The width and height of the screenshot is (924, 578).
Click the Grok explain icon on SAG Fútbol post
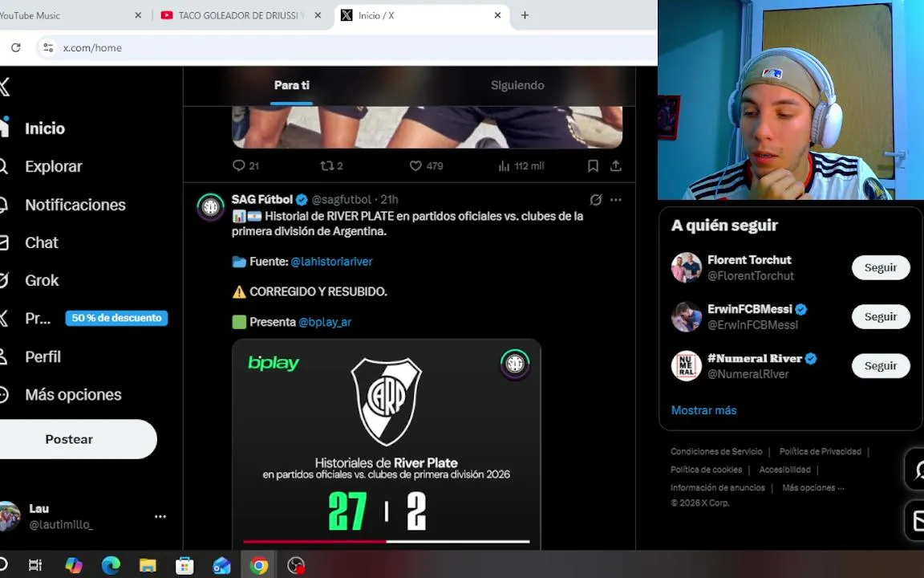596,200
